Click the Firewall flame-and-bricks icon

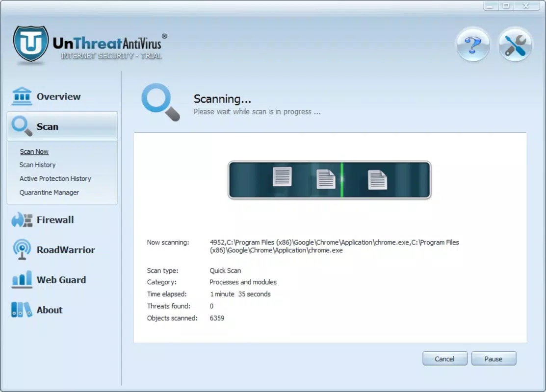point(22,220)
